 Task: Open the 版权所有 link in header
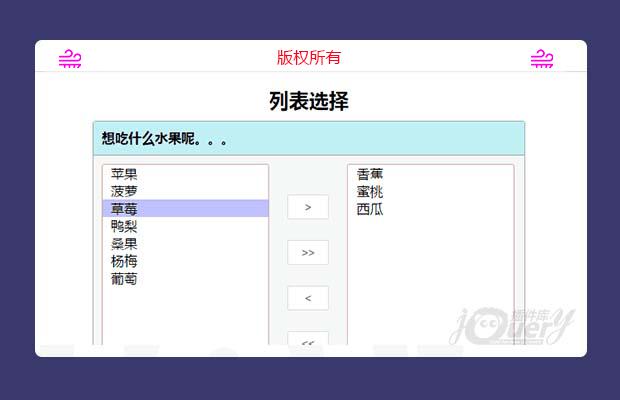coord(309,57)
